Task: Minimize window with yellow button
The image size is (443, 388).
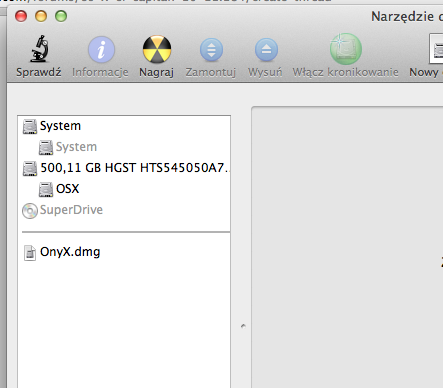Action: (41, 16)
